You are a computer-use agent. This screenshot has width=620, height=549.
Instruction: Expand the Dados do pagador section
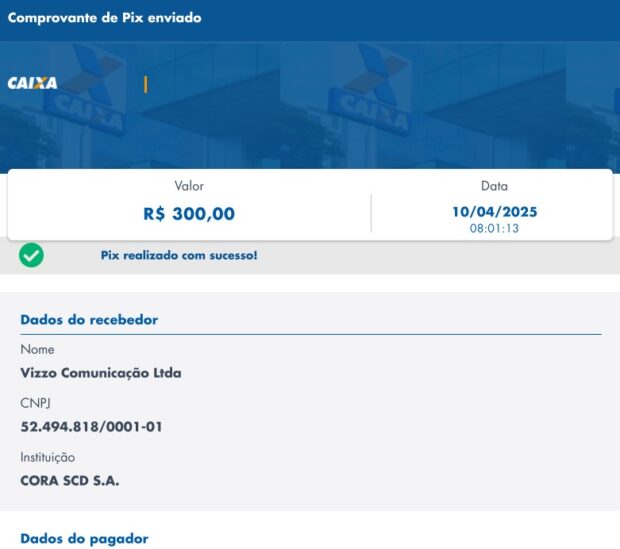[84, 538]
